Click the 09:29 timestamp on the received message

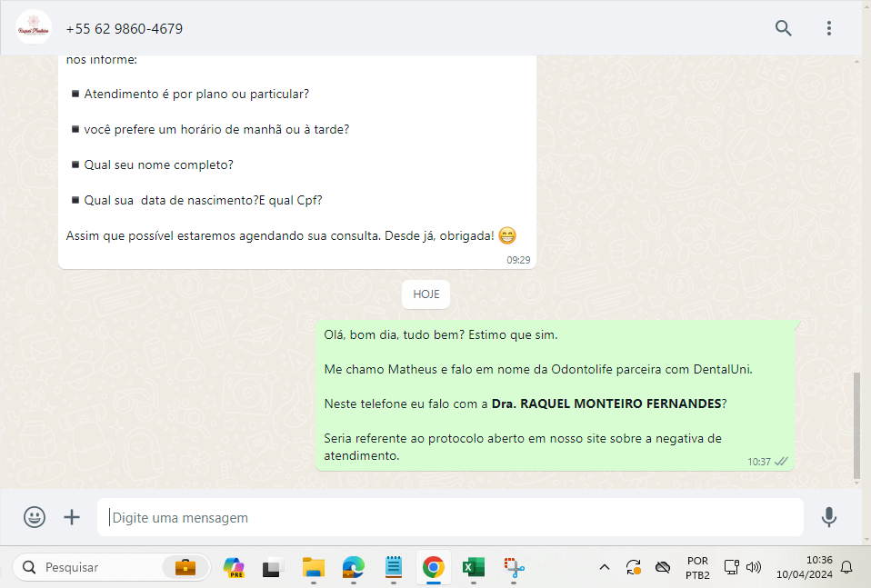[518, 260]
